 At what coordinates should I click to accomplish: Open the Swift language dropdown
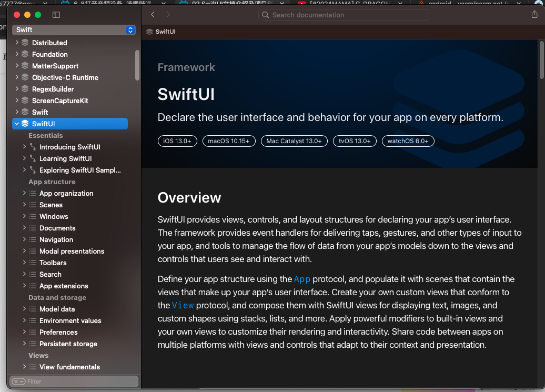74,30
